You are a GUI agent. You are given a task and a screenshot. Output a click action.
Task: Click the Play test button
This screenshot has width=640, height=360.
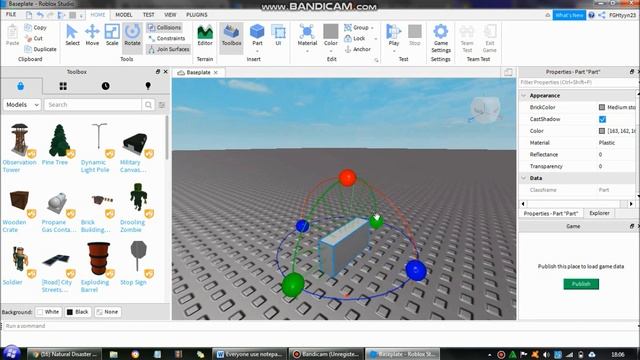[394, 35]
